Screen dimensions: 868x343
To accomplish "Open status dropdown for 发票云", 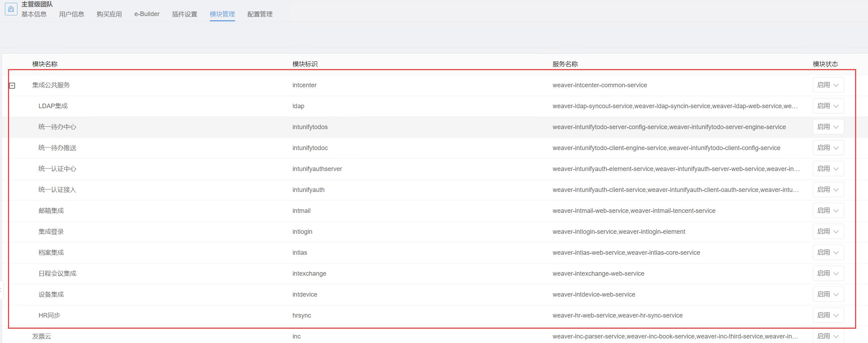I will pyautogui.click(x=828, y=336).
